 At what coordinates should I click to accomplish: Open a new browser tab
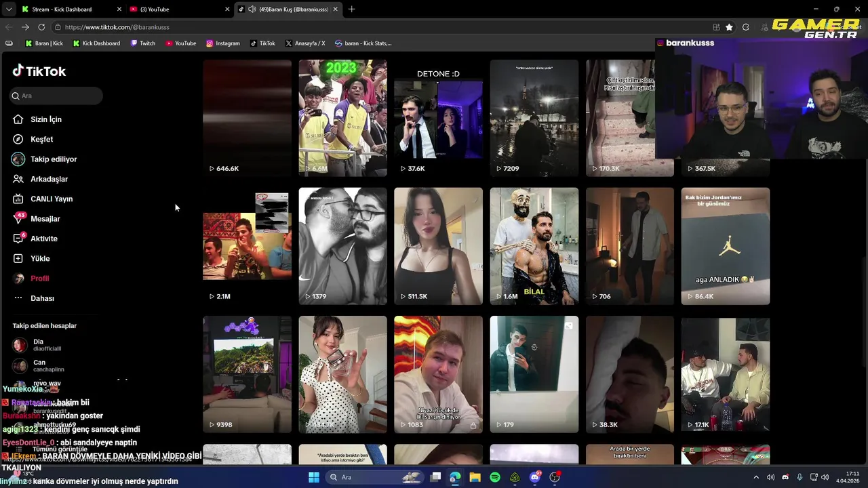(351, 9)
